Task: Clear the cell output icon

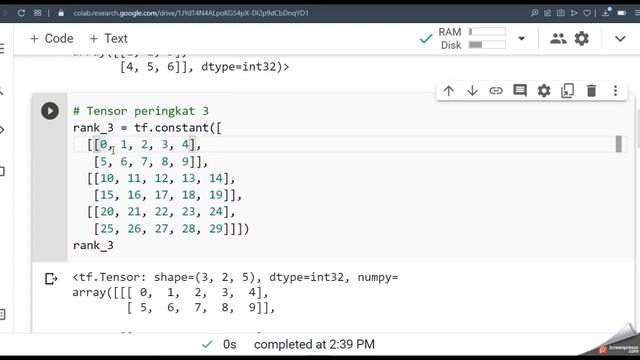Action: [51, 279]
